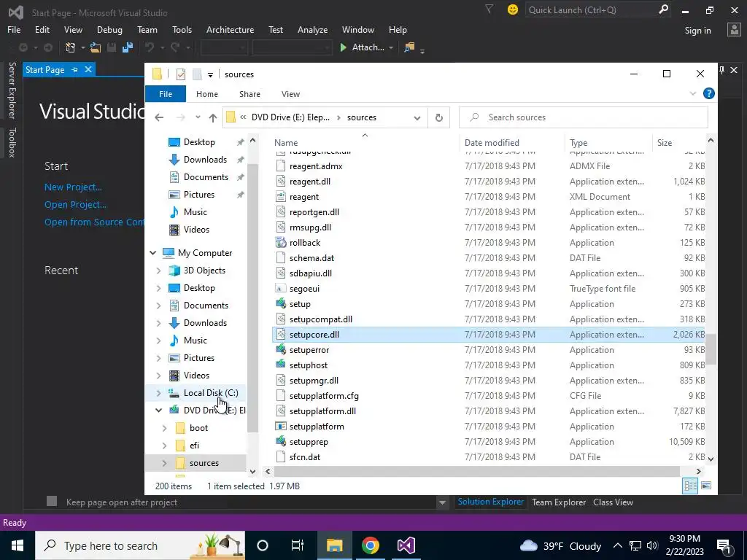This screenshot has height=560, width=747.
Task: Open File Explorer from the taskbar
Action: click(334, 545)
